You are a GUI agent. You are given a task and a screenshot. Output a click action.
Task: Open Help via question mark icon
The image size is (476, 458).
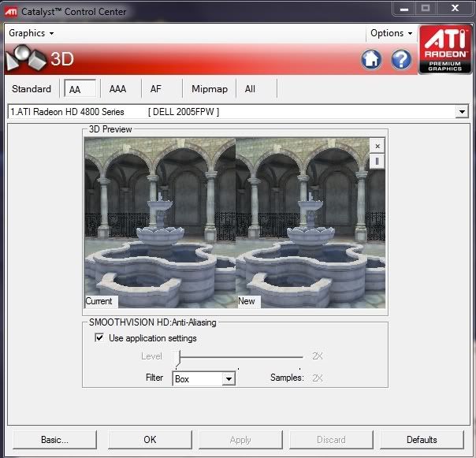click(401, 59)
